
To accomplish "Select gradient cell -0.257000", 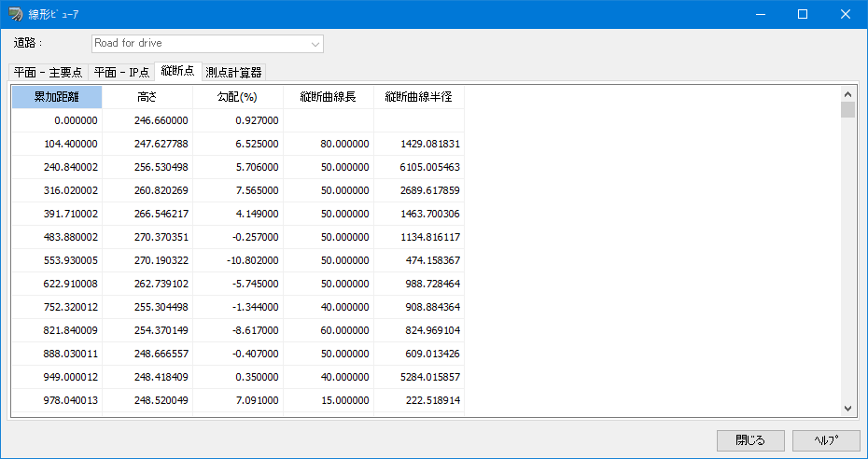I will (x=237, y=237).
